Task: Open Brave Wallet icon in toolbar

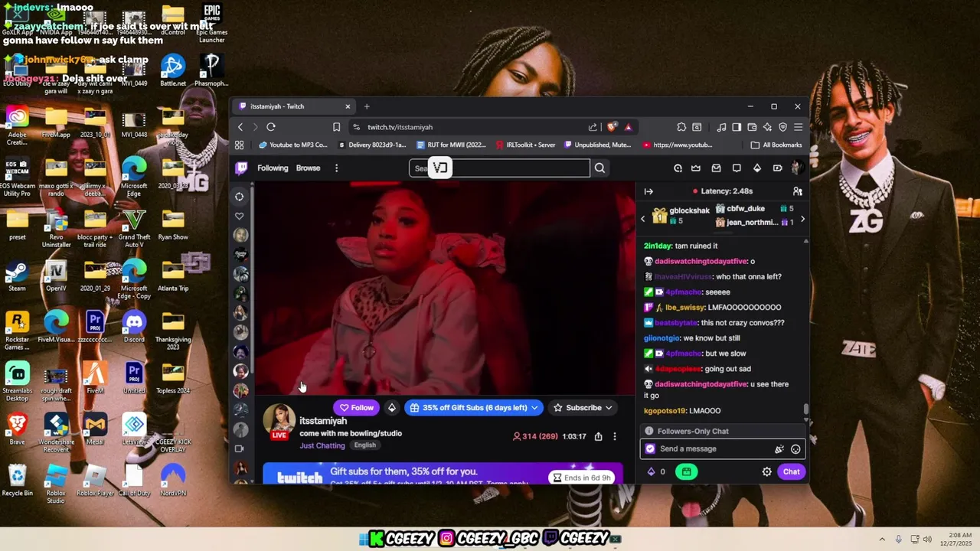Action: click(752, 127)
